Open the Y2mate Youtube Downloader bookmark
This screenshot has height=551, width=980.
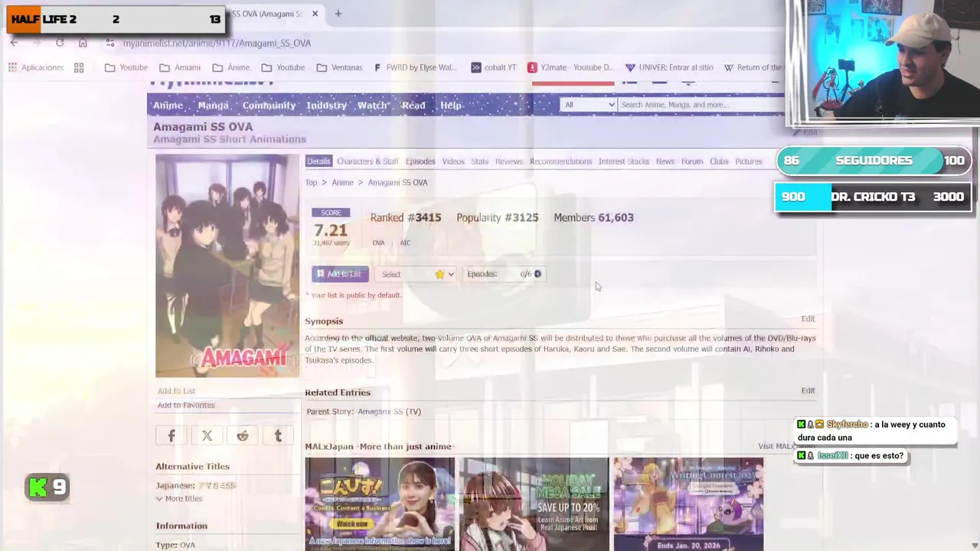click(x=571, y=67)
